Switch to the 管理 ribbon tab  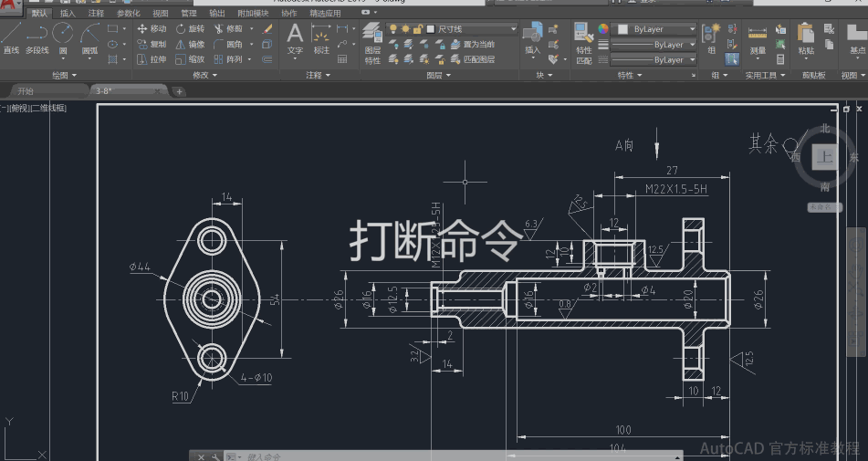pos(189,13)
